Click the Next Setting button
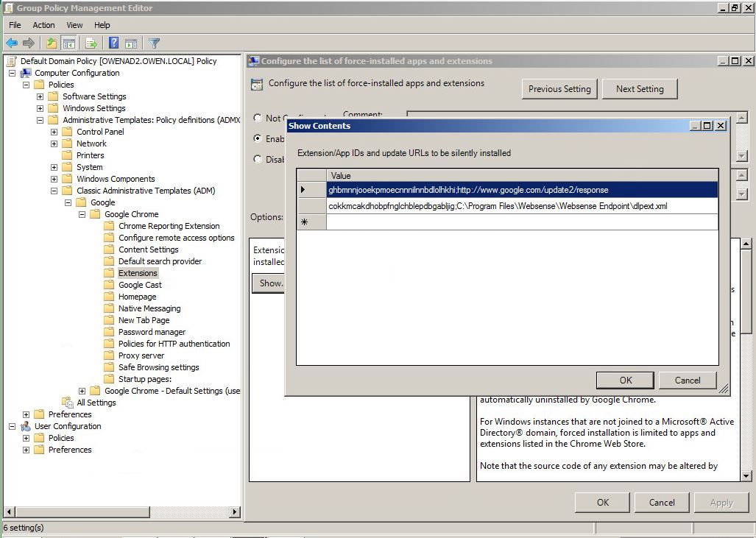 pos(639,88)
